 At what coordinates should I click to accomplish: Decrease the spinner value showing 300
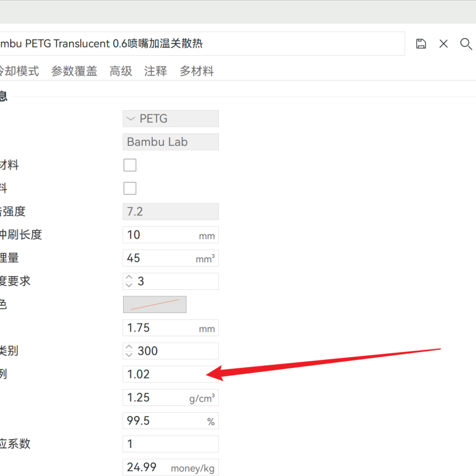129,355
